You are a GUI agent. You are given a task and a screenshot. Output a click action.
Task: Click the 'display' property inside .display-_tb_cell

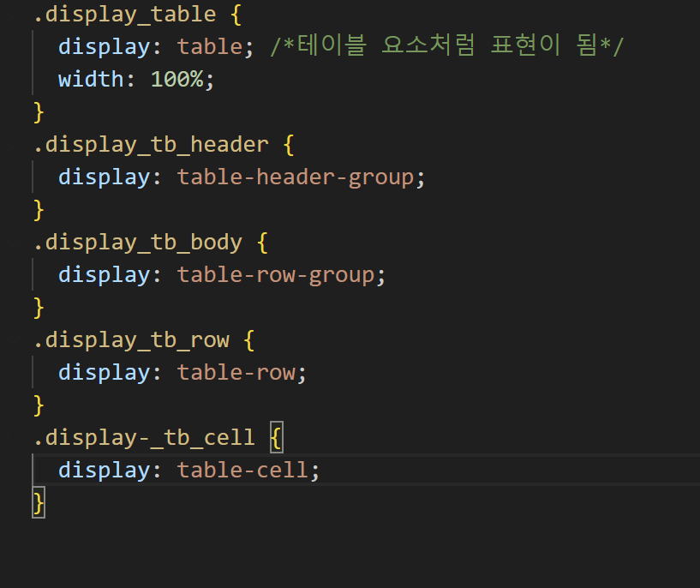pos(104,471)
